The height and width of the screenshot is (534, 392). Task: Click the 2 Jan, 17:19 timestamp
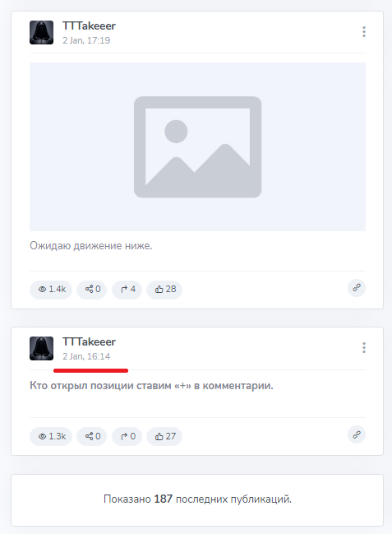(x=86, y=40)
